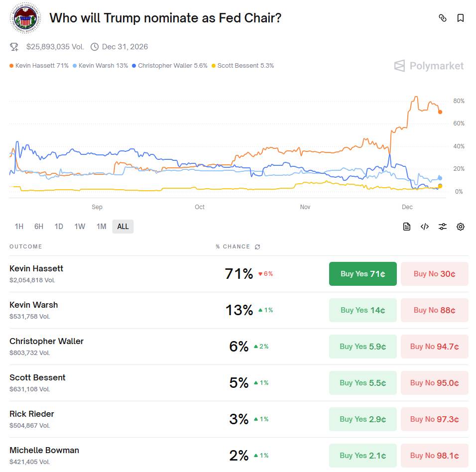The image size is (476, 472).
Task: Select the 1W time range
Action: pos(80,226)
